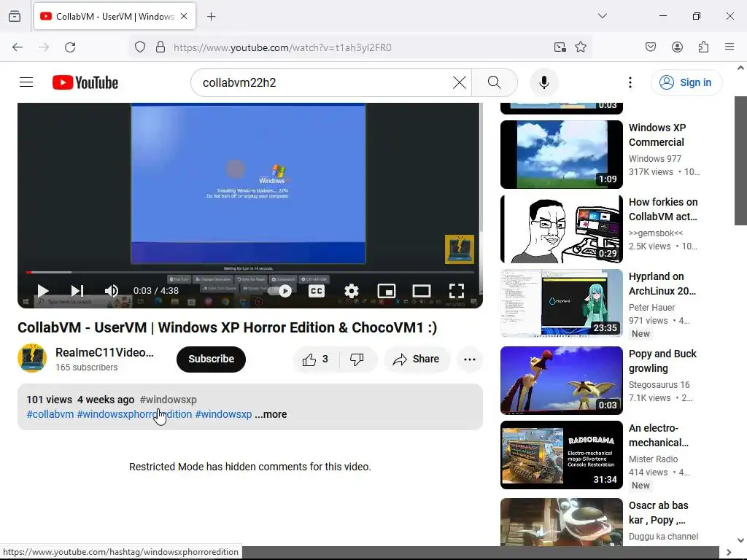Image resolution: width=747 pixels, height=560 pixels.
Task: Select the CollabVM - UserVM tab
Action: click(115, 16)
